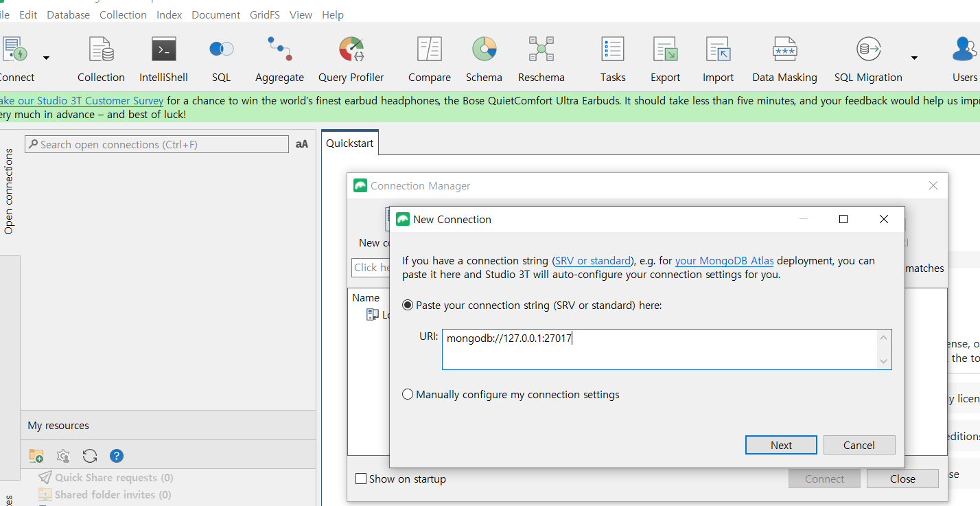
Task: Open the Document menu
Action: [x=216, y=14]
